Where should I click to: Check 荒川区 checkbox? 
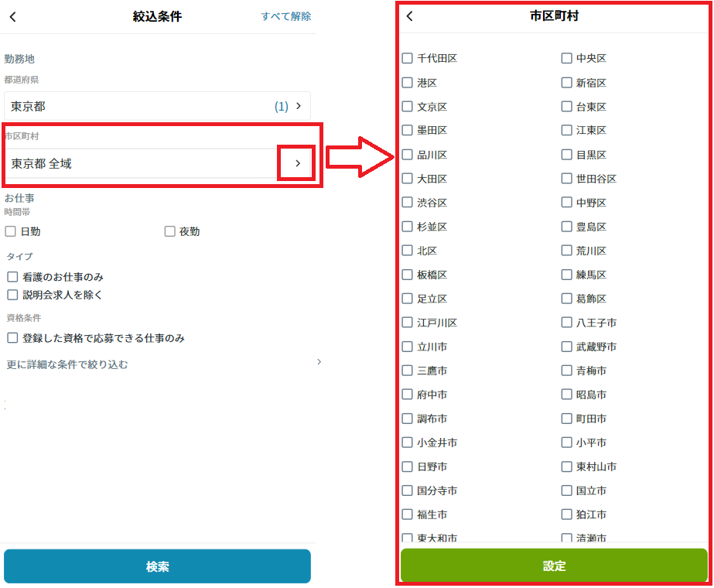[566, 251]
